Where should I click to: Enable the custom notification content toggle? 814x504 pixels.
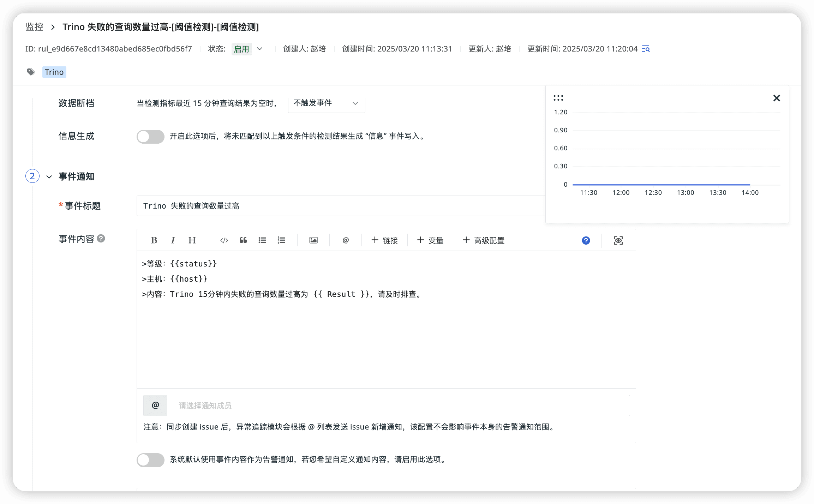point(150,460)
